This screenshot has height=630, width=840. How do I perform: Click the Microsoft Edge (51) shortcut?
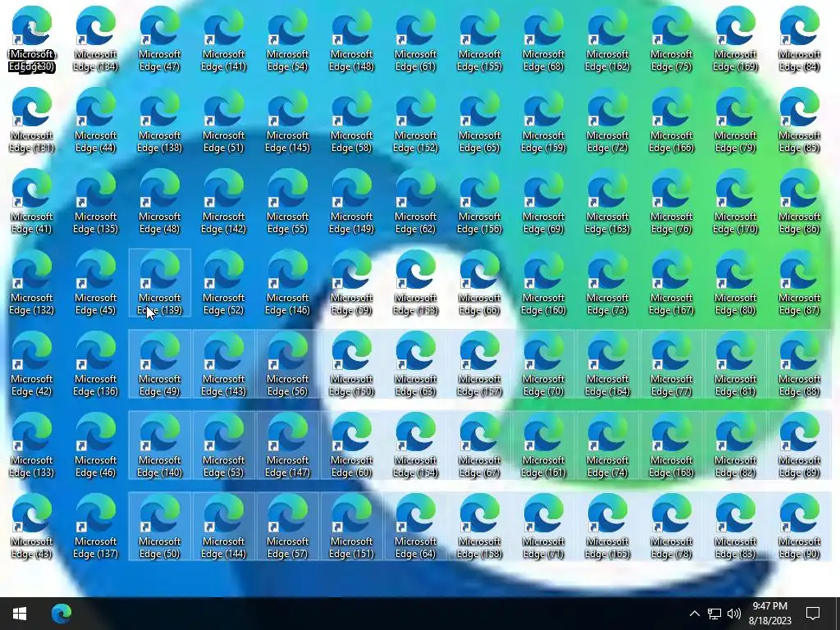tap(223, 120)
